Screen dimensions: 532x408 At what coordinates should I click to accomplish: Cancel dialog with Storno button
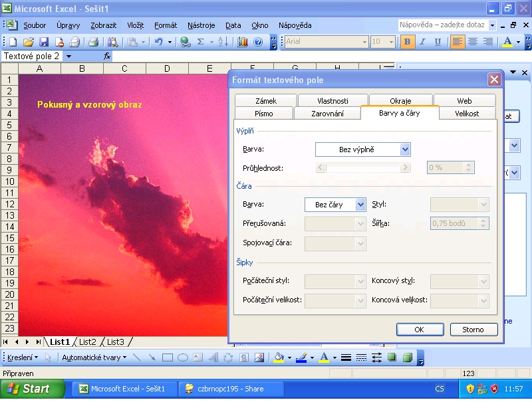473,330
